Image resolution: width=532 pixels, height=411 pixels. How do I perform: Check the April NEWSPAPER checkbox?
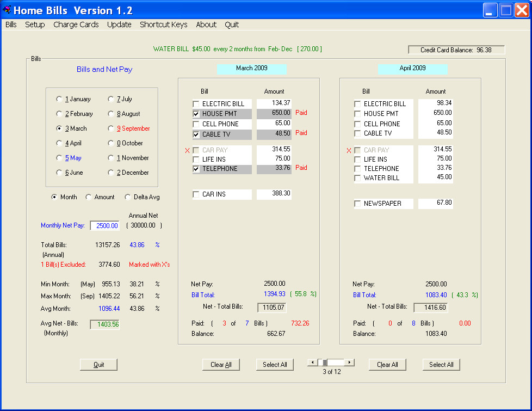pos(357,204)
